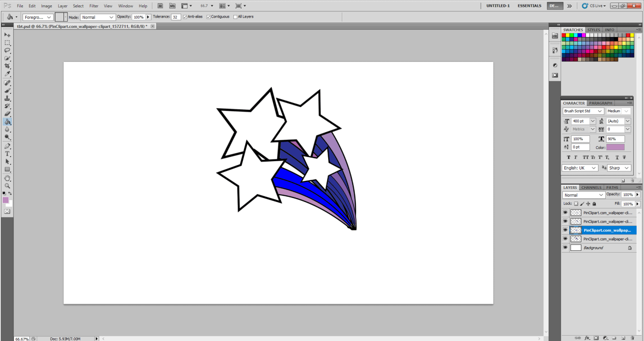This screenshot has width=644, height=341.
Task: Delete layer using Layers panel trash icon
Action: click(x=632, y=337)
